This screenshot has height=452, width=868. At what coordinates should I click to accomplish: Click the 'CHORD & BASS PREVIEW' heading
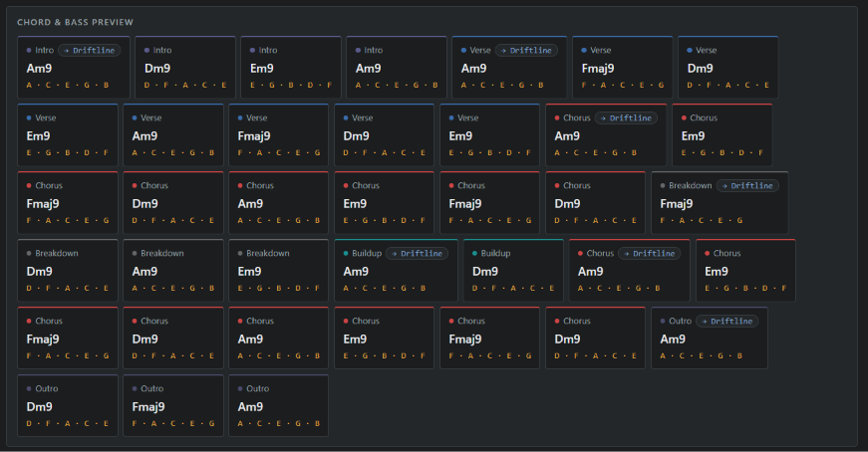(76, 22)
